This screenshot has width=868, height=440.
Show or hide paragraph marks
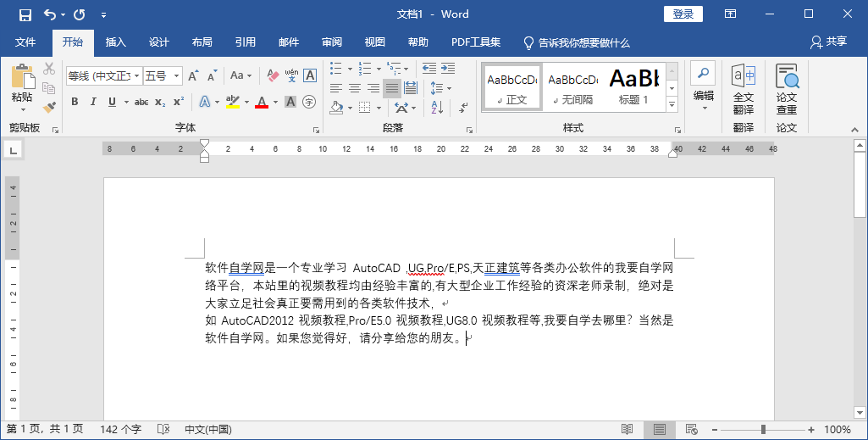[x=464, y=107]
